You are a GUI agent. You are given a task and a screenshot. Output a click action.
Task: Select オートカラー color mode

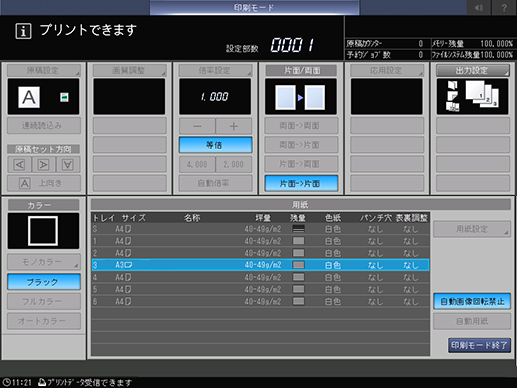(x=44, y=321)
